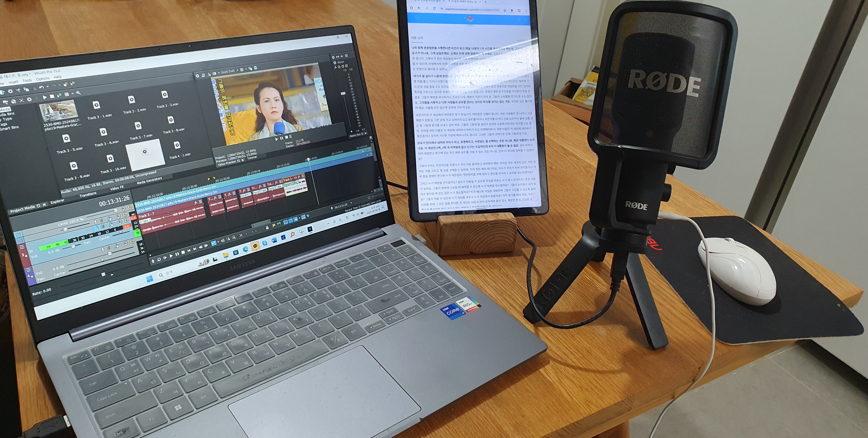This screenshot has width=868, height=438.
Task: Open the Options menu
Action: (x=43, y=79)
